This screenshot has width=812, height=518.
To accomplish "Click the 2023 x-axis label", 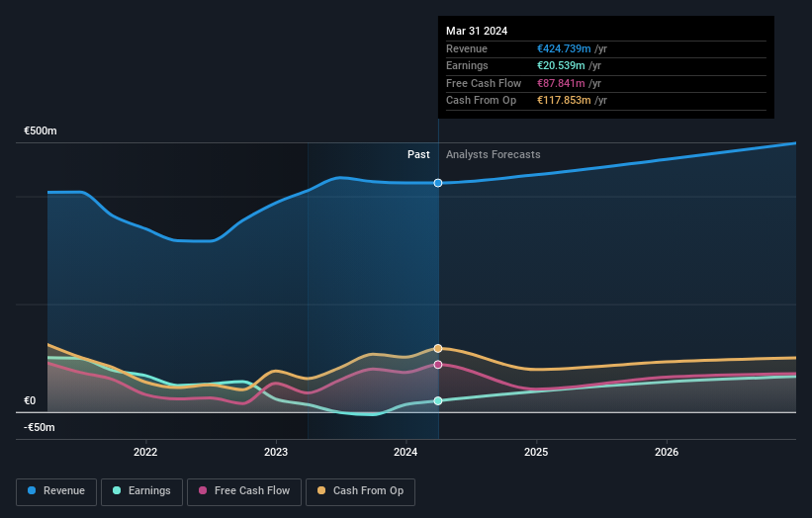I will 276,452.
